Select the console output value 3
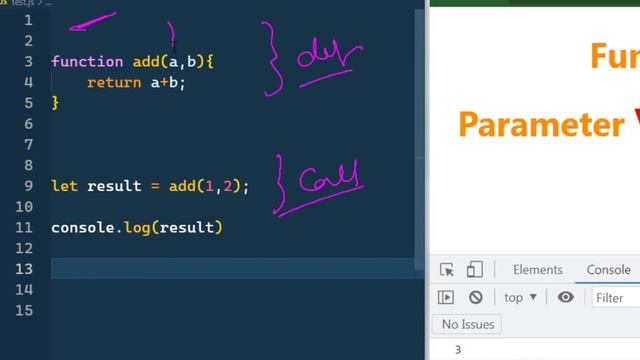Screen dimensions: 640x360 [x=458, y=350]
